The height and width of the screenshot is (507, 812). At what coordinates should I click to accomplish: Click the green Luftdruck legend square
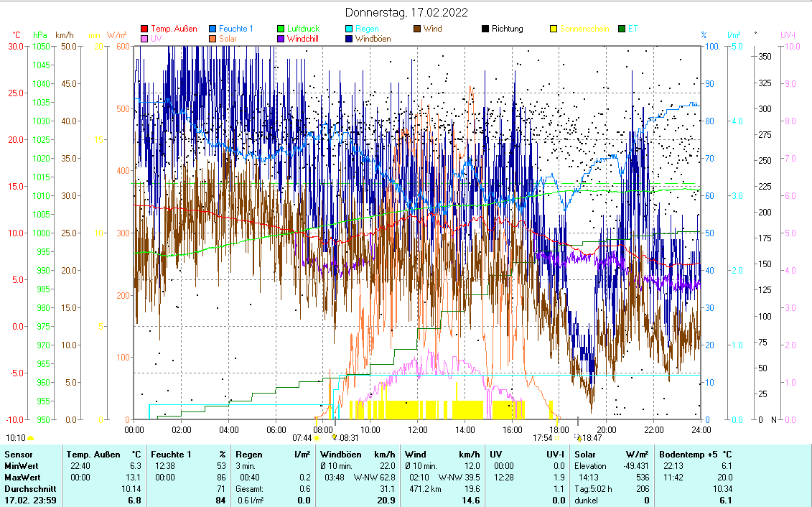(x=281, y=29)
